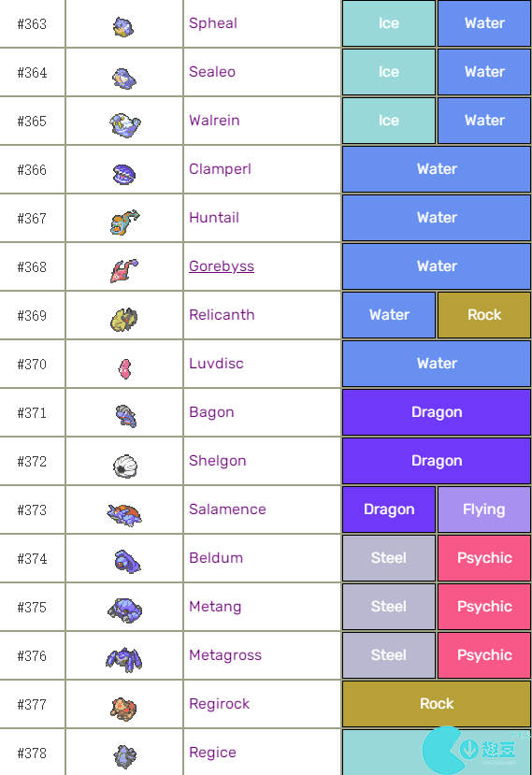532x775 pixels.
Task: Select Relicanth's Rock type badge
Action: click(x=484, y=315)
